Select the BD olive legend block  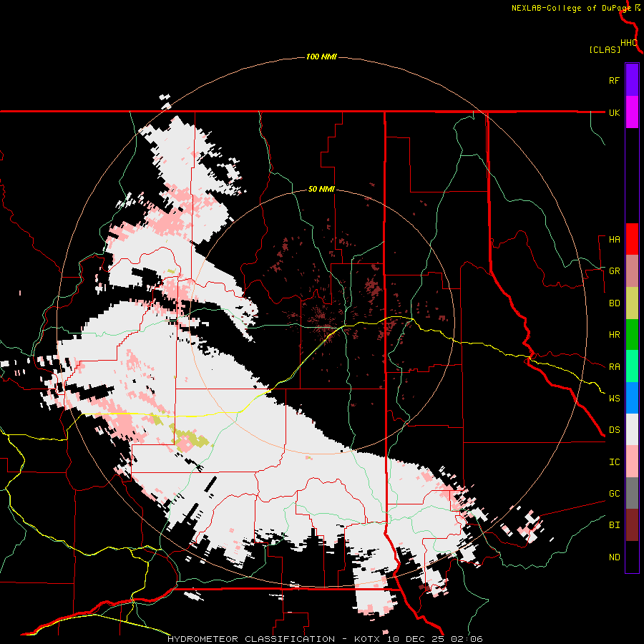(x=632, y=303)
